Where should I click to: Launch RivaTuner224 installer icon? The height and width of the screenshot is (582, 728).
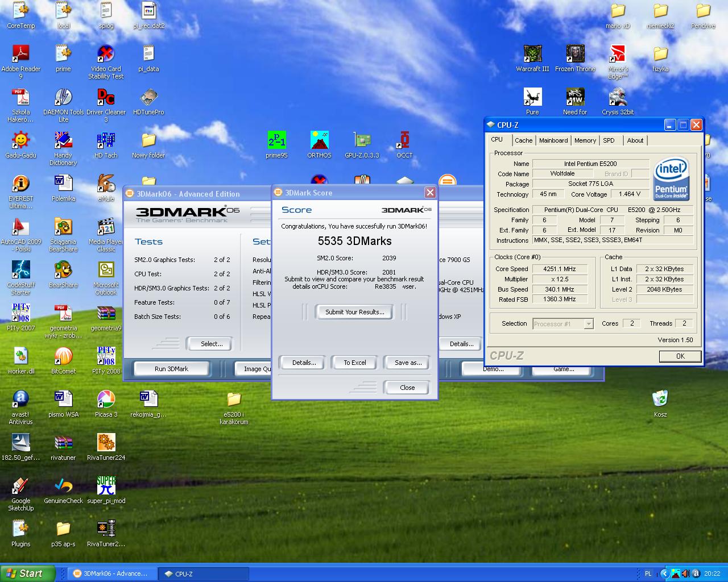(106, 447)
